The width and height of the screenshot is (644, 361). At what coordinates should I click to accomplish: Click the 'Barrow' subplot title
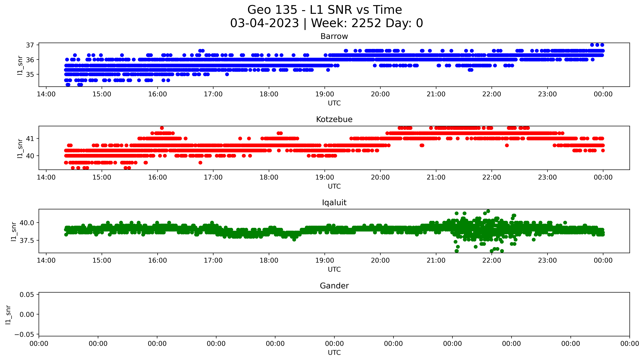point(334,36)
